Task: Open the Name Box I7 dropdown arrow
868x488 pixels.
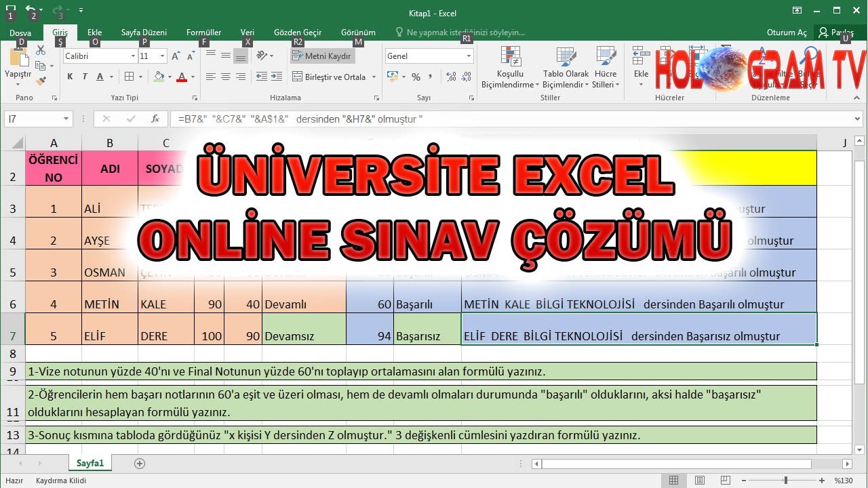Action: click(x=66, y=119)
